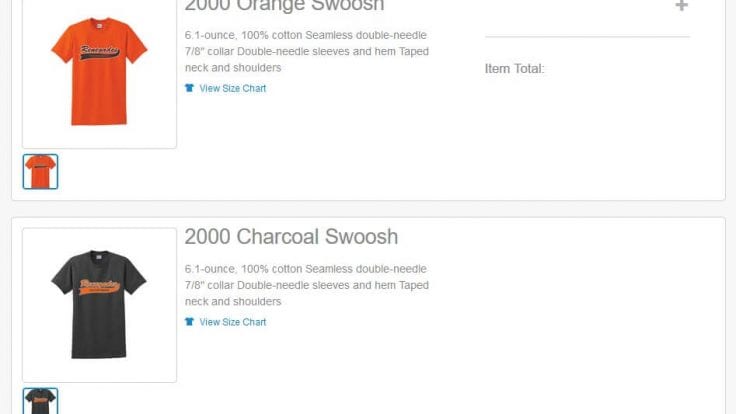This screenshot has width=736, height=414.
Task: Click t-shirt icon by Orange Swoosh size chart
Action: tap(189, 88)
